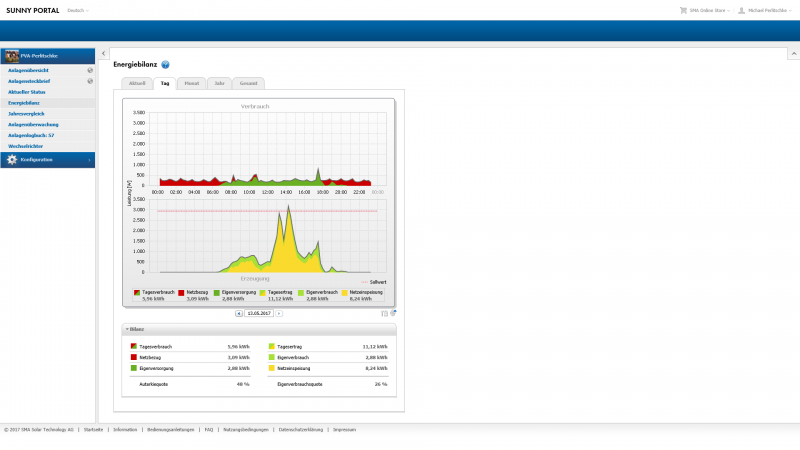The width and height of the screenshot is (800, 450).
Task: Click Tagesverbrauch row in Bilanz table
Action: point(190,346)
